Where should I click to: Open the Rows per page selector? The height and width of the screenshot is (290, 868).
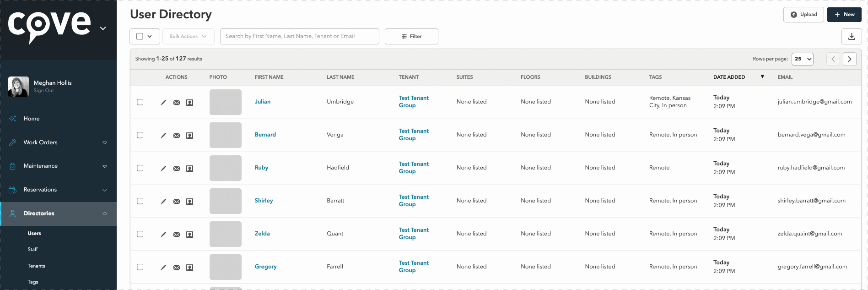coord(803,59)
